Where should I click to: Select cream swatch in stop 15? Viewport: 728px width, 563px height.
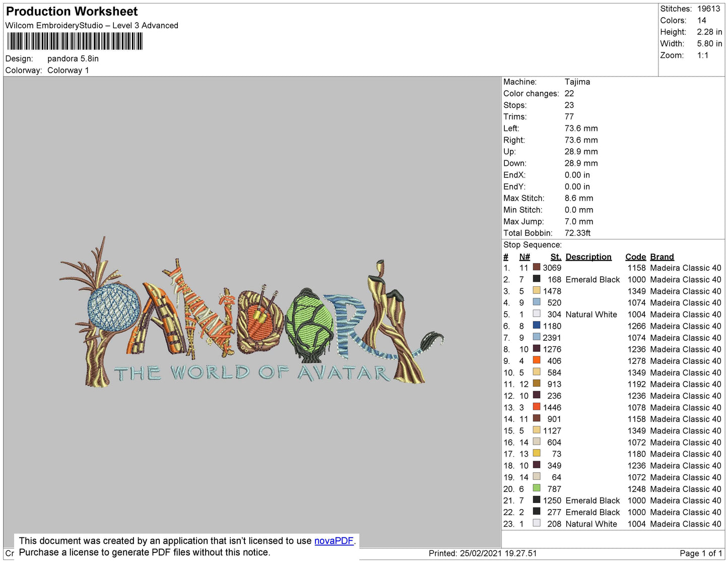[x=537, y=430]
